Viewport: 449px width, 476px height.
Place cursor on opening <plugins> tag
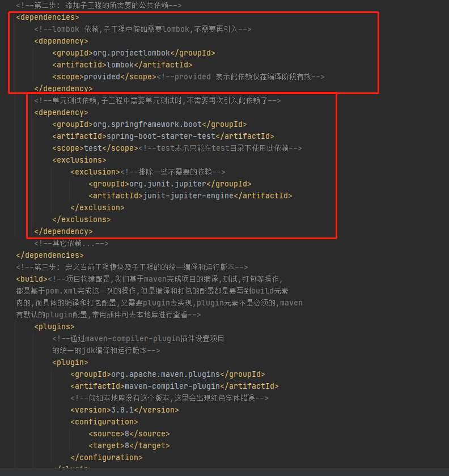[x=54, y=326]
